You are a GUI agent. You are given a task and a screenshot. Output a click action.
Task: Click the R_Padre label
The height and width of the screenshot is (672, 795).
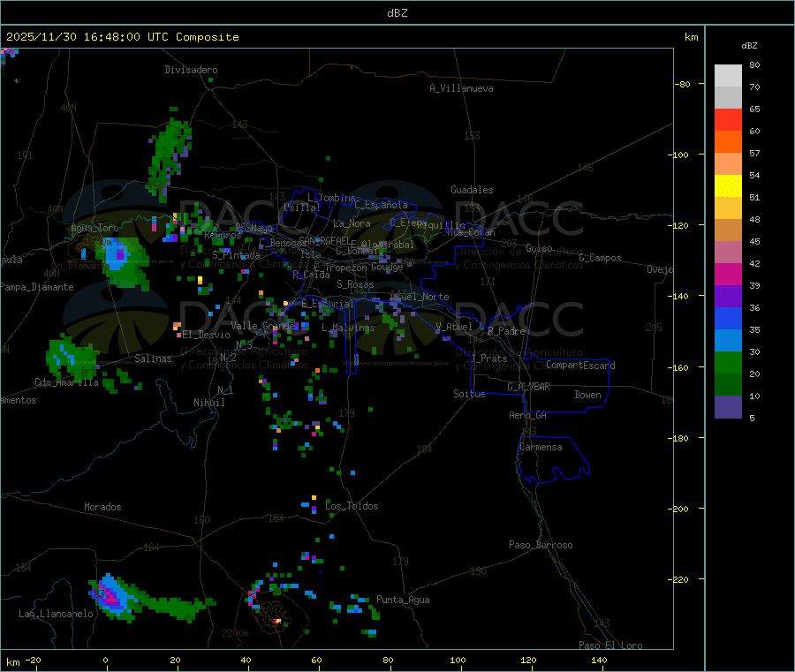point(506,331)
